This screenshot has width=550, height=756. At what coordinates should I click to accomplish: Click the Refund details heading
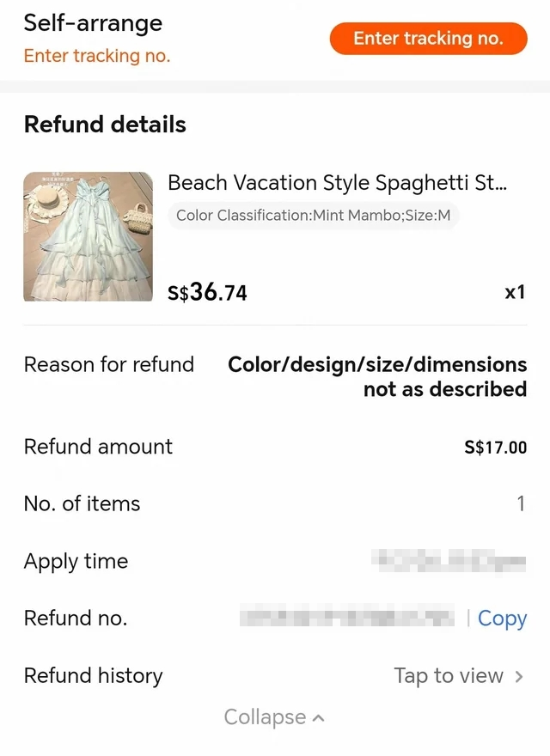(x=105, y=125)
